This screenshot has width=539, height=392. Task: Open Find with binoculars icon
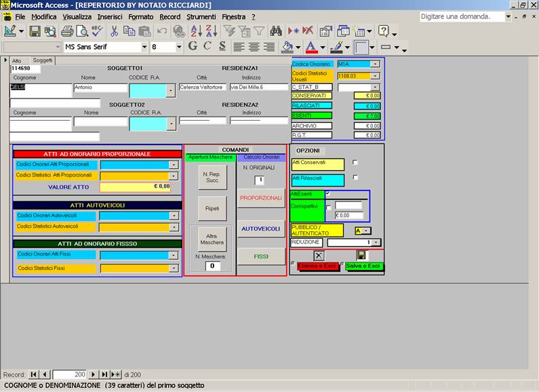pyautogui.click(x=276, y=31)
